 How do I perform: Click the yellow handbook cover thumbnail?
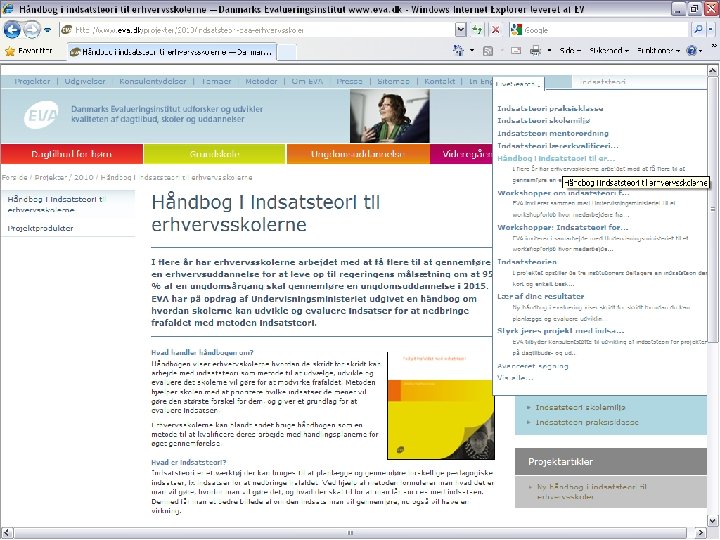coord(441,406)
